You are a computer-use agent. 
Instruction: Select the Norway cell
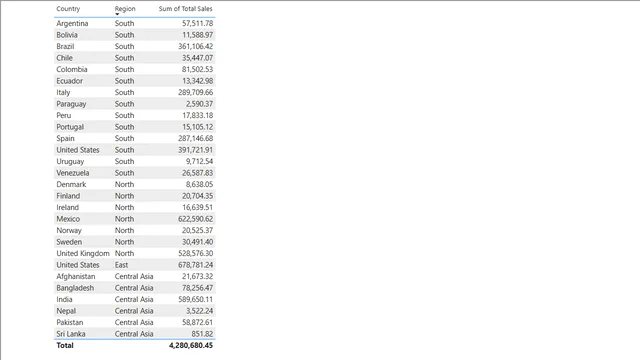pos(69,230)
